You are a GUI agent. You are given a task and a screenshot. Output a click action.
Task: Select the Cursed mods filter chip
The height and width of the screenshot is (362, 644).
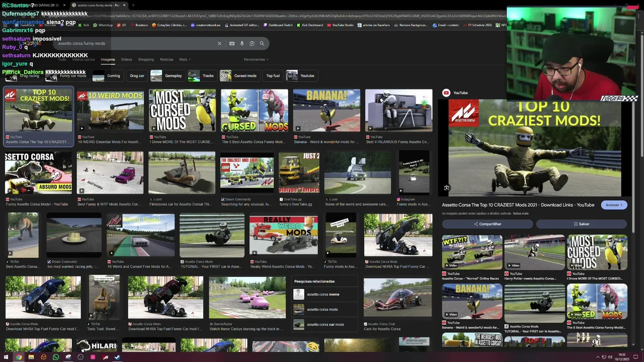[239, 76]
